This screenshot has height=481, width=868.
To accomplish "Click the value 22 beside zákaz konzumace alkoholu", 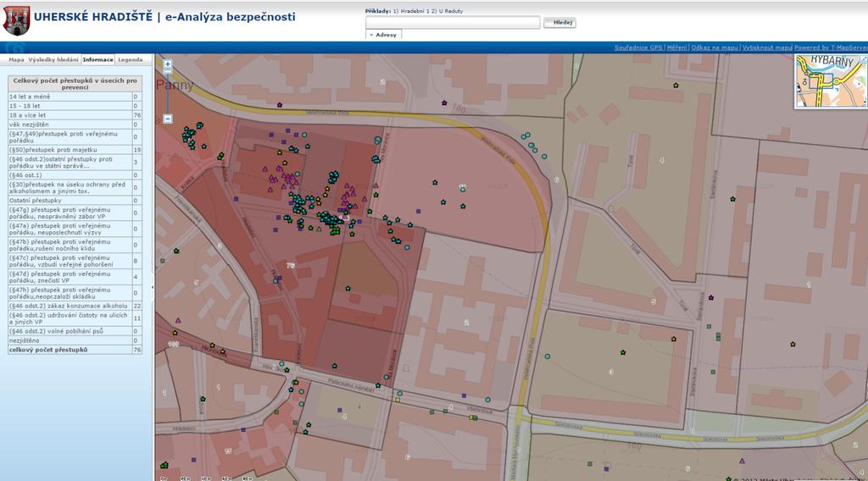I will pos(137,306).
